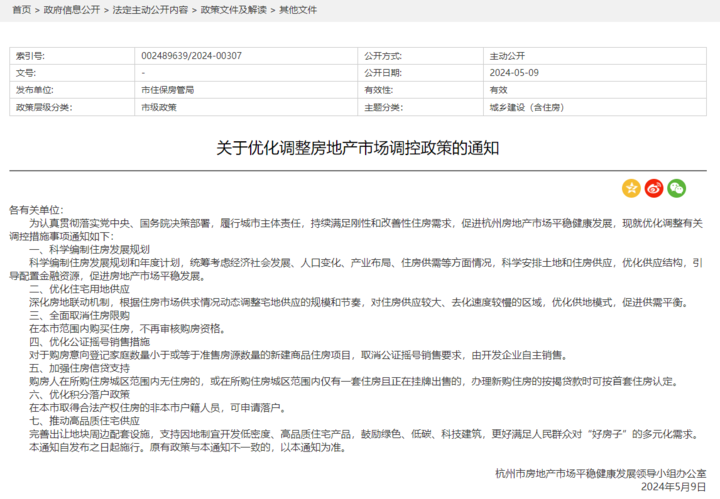The height and width of the screenshot is (499, 720).
Task: Click heading 三、全面取消住房限购
Action: click(x=79, y=315)
